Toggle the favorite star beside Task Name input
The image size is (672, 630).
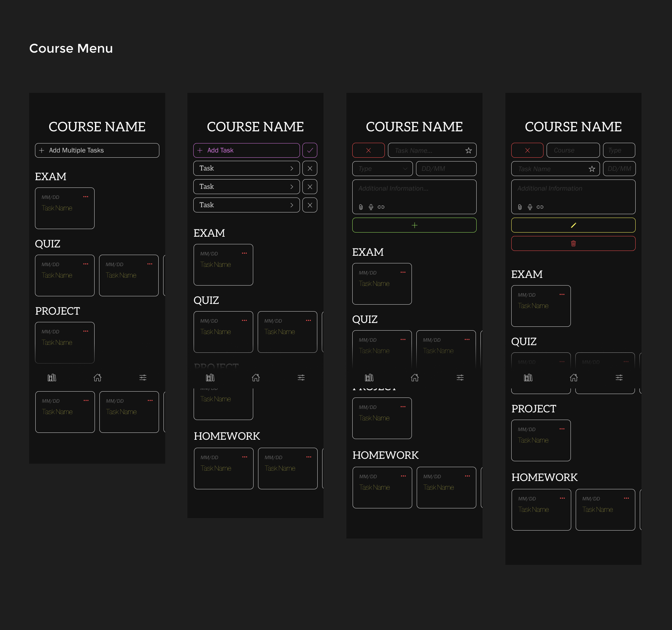tap(468, 150)
